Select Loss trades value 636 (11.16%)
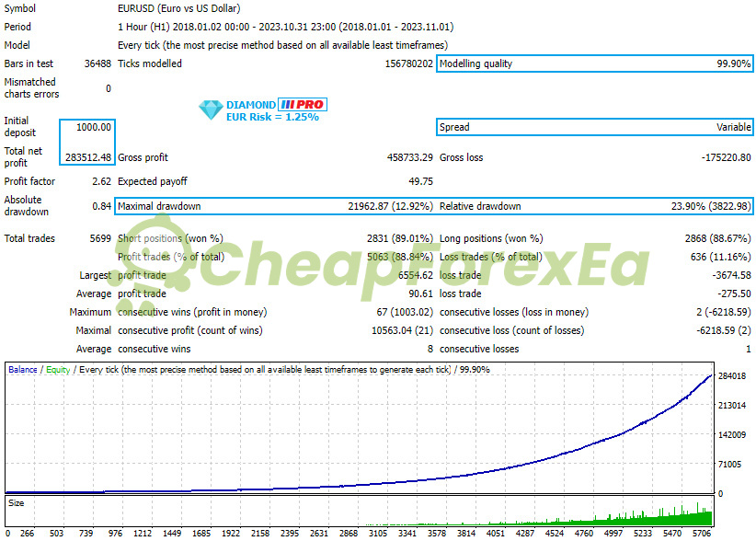 coord(720,257)
